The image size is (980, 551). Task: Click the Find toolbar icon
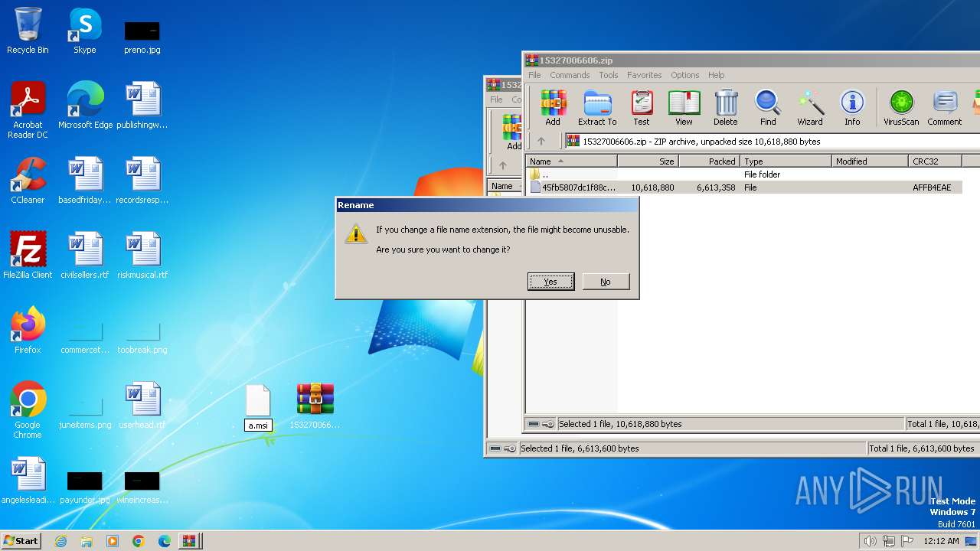(x=768, y=108)
